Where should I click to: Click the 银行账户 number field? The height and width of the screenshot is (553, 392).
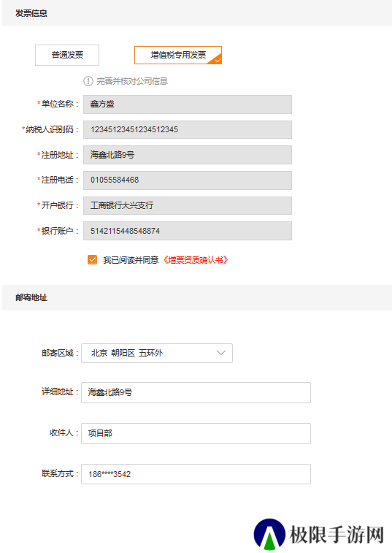click(x=188, y=231)
